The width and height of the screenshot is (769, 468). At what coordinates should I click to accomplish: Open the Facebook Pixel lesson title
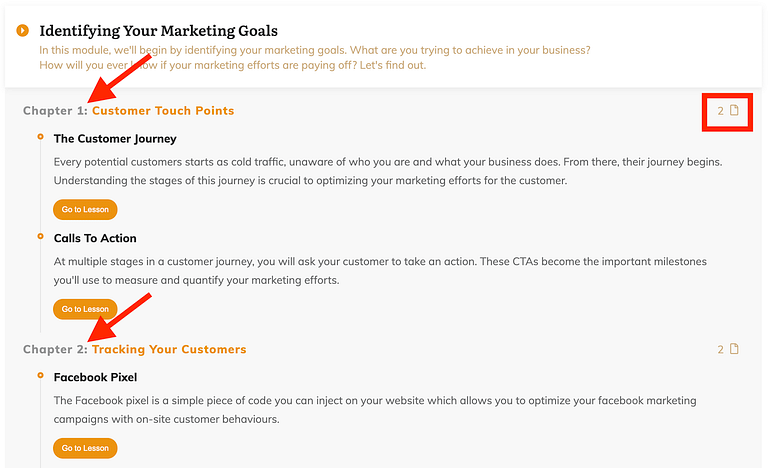click(x=96, y=377)
